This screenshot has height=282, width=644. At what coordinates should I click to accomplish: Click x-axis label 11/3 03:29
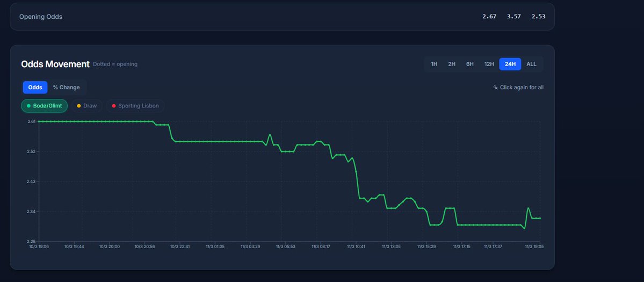point(250,247)
